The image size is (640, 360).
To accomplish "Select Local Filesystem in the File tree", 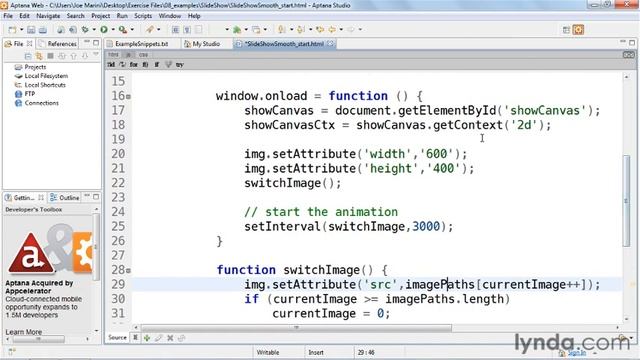I will (46, 76).
